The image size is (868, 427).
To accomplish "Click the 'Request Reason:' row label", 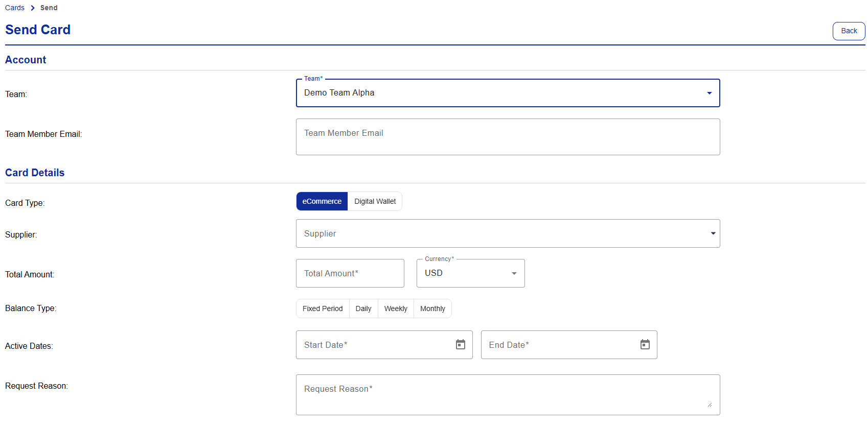I will (36, 386).
